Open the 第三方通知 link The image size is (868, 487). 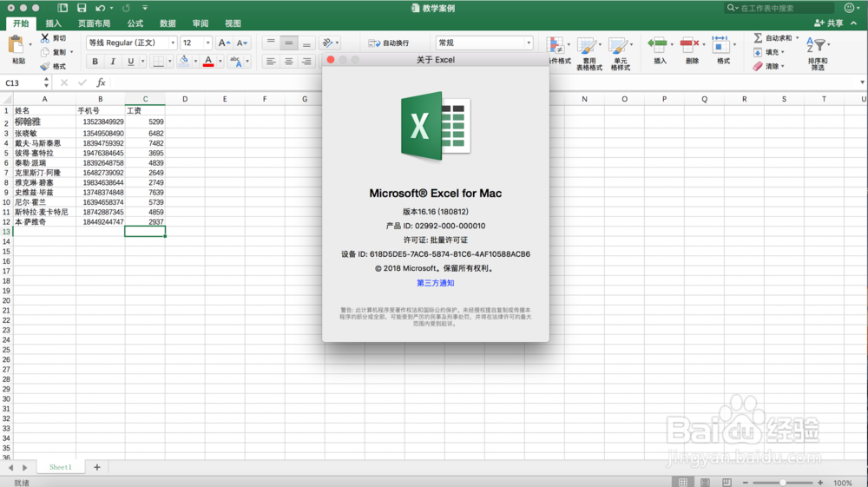436,283
